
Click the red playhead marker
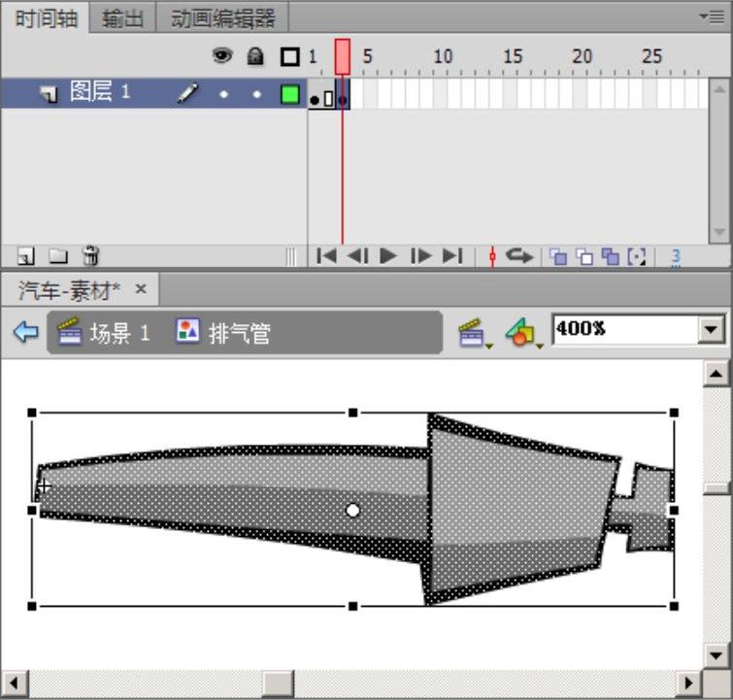343,56
